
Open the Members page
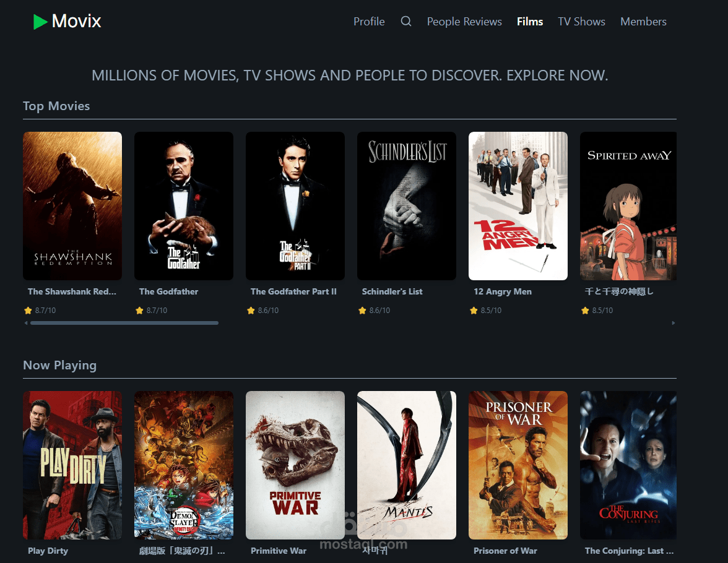643,21
